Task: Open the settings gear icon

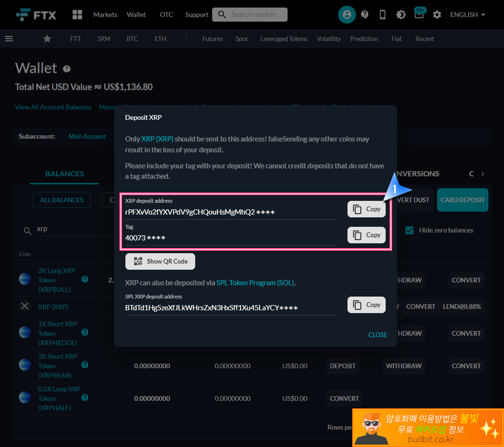Action: coord(437,15)
